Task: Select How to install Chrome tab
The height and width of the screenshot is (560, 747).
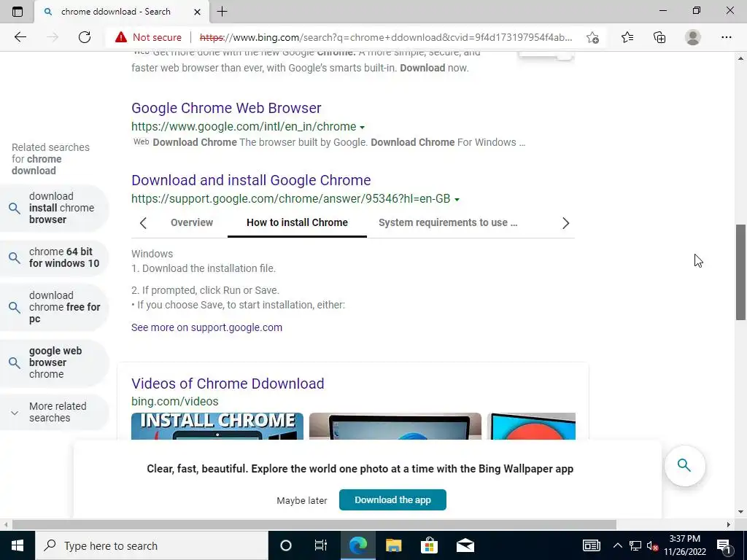Action: (298, 222)
